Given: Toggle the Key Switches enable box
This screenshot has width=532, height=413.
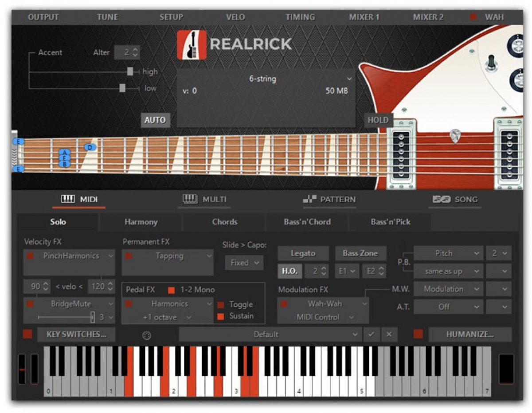Looking at the screenshot, I should click(27, 334).
